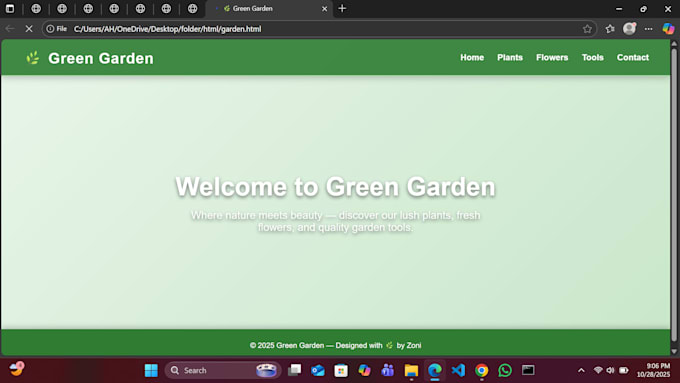Click the taskbar Search box
Viewport: 680px width, 383px height.
coord(223,370)
